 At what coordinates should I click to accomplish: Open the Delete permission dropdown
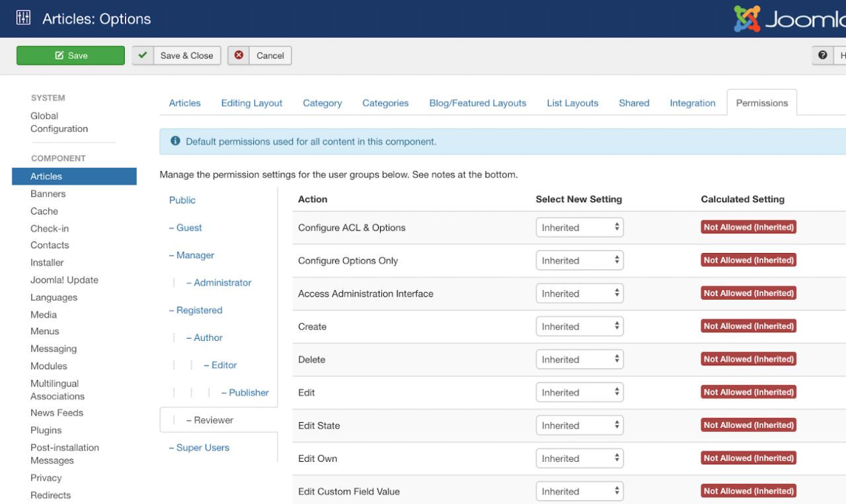click(580, 359)
